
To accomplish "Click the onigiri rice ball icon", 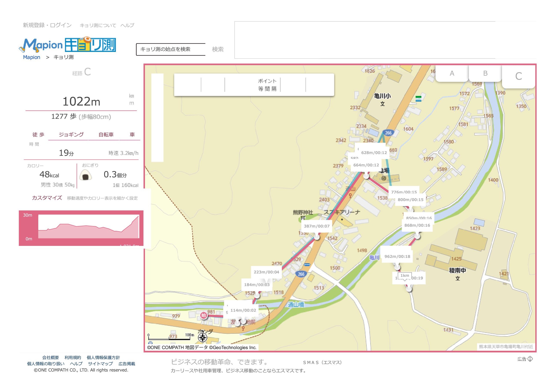I will click(86, 175).
